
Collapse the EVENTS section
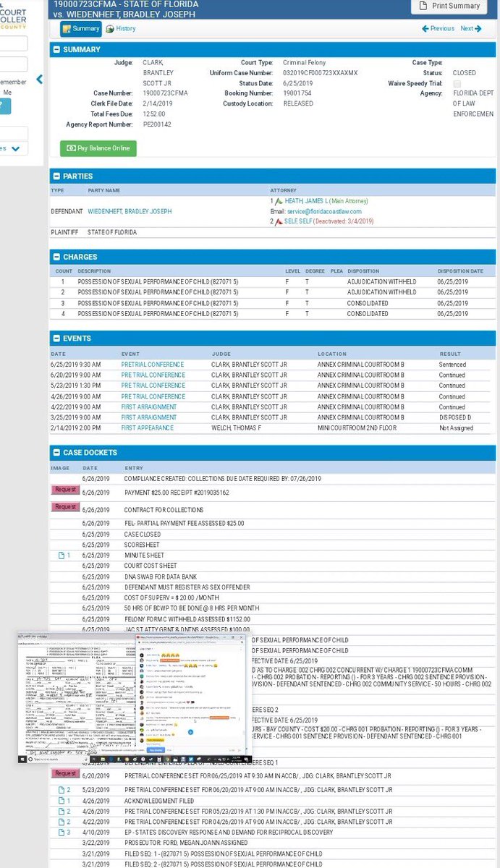56,338
